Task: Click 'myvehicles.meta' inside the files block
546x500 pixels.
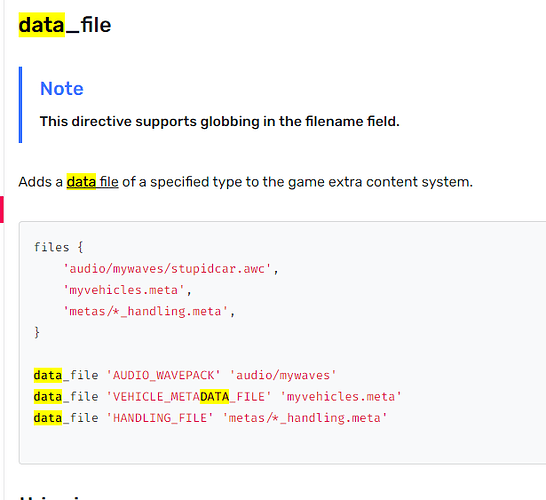Action: pyautogui.click(x=123, y=290)
